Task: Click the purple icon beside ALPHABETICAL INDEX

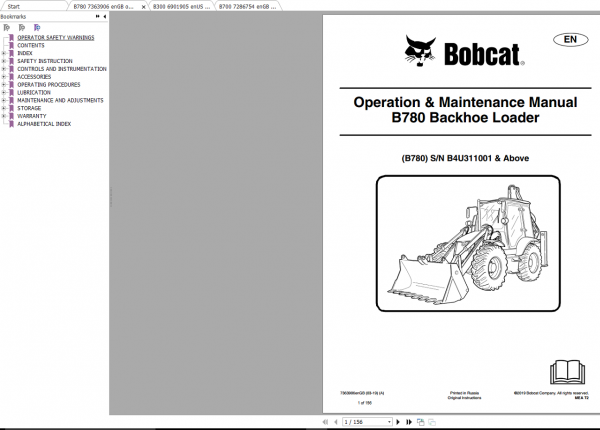Action: tap(11, 124)
